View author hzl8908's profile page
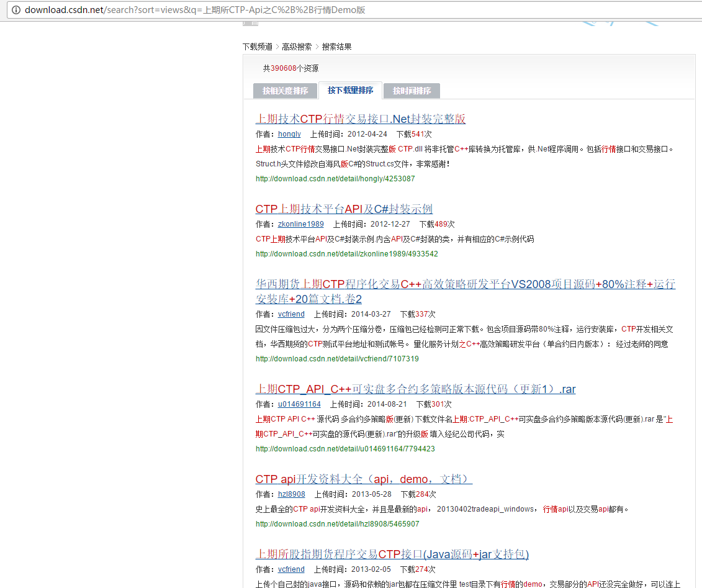 pos(291,494)
